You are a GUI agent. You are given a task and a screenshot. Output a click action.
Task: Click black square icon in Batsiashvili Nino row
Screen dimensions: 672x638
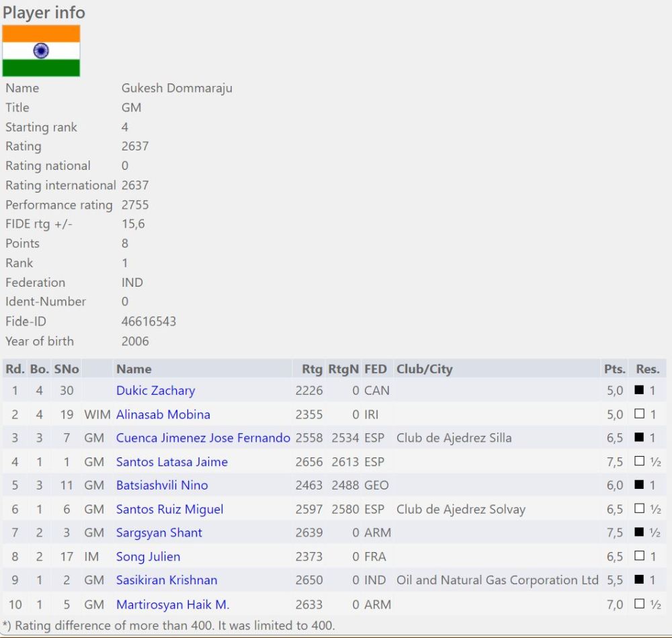639,485
